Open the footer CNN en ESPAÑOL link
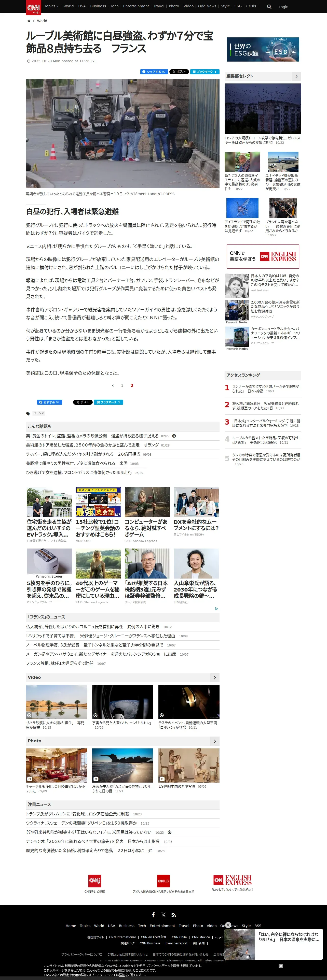Screen dimensions: 327x980 click(154, 937)
